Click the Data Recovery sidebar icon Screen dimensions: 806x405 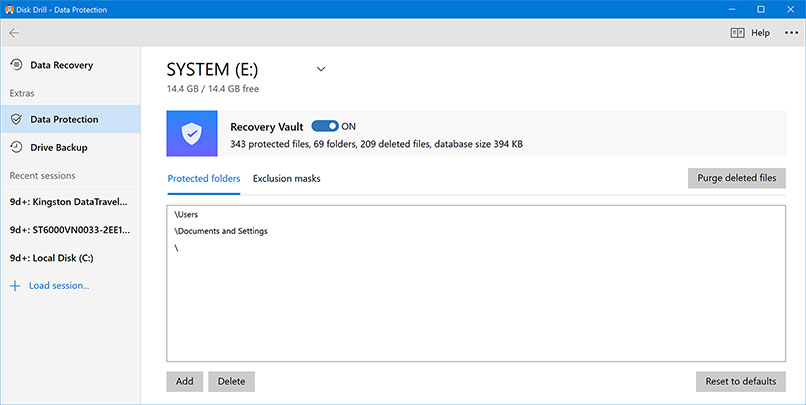tap(16, 65)
